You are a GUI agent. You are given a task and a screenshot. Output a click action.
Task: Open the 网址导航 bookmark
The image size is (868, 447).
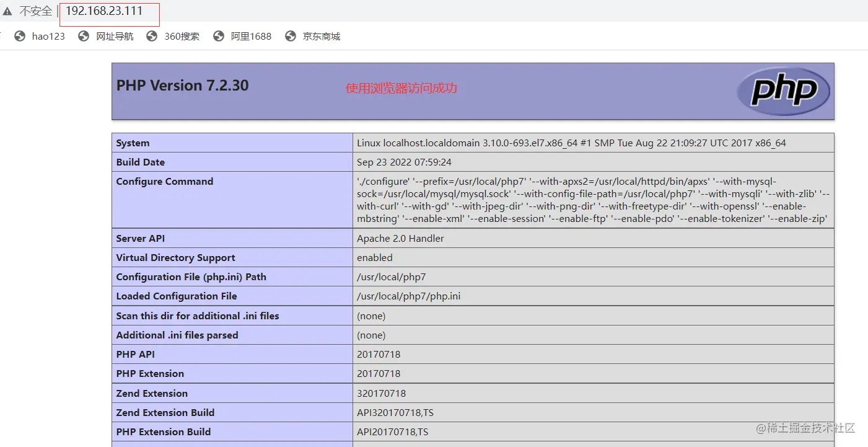click(x=115, y=36)
